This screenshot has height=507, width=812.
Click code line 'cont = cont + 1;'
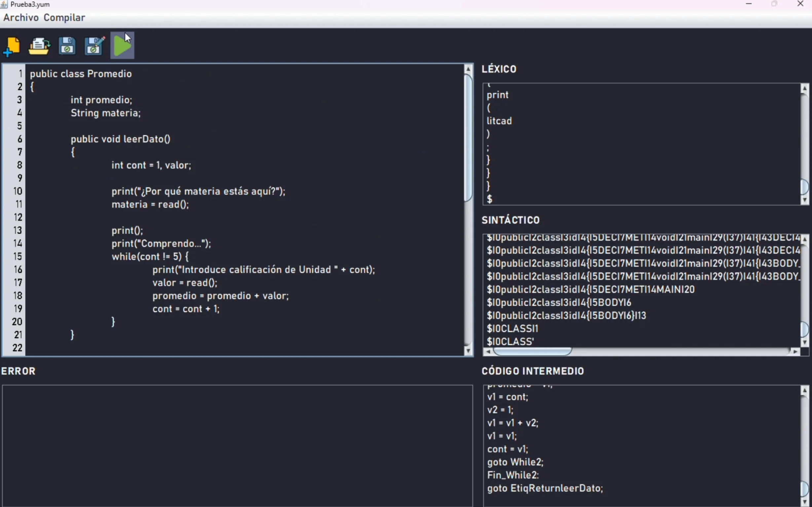click(186, 309)
